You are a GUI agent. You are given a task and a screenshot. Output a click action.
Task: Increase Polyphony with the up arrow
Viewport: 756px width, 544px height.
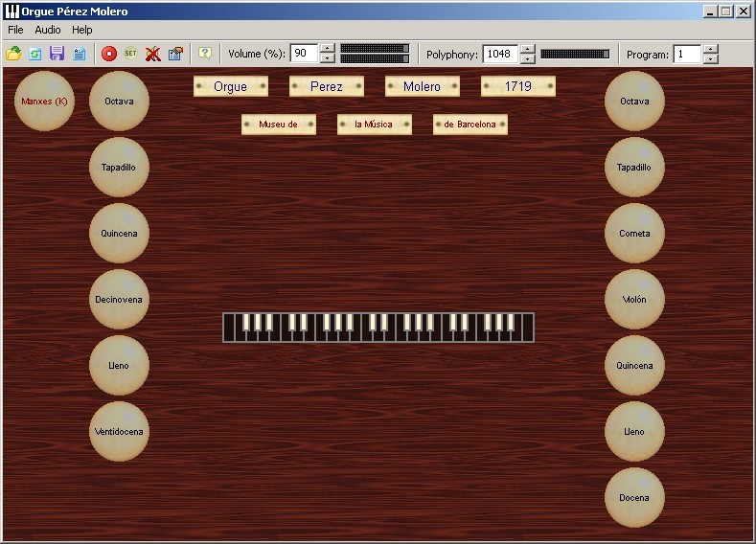(528, 49)
